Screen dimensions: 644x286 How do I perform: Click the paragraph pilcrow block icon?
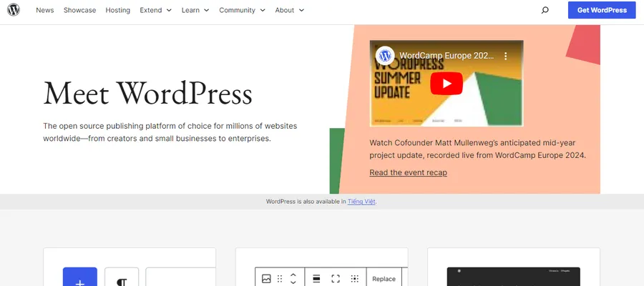(x=122, y=277)
